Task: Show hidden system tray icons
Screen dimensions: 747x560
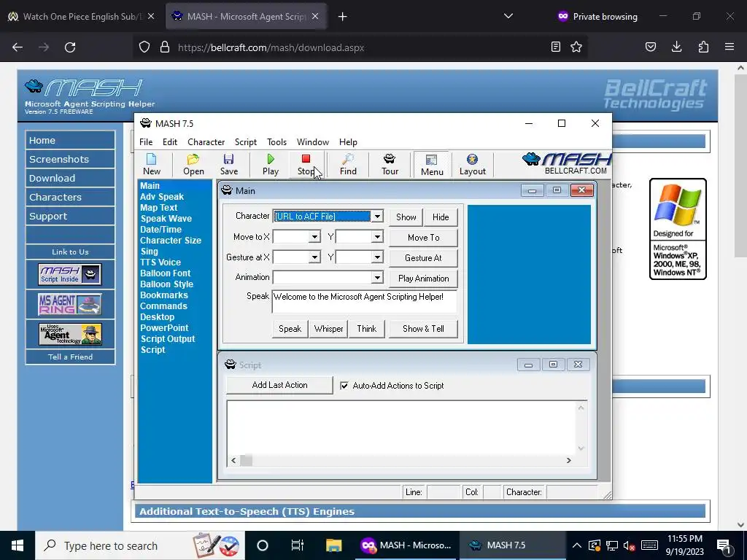Action: point(576,545)
